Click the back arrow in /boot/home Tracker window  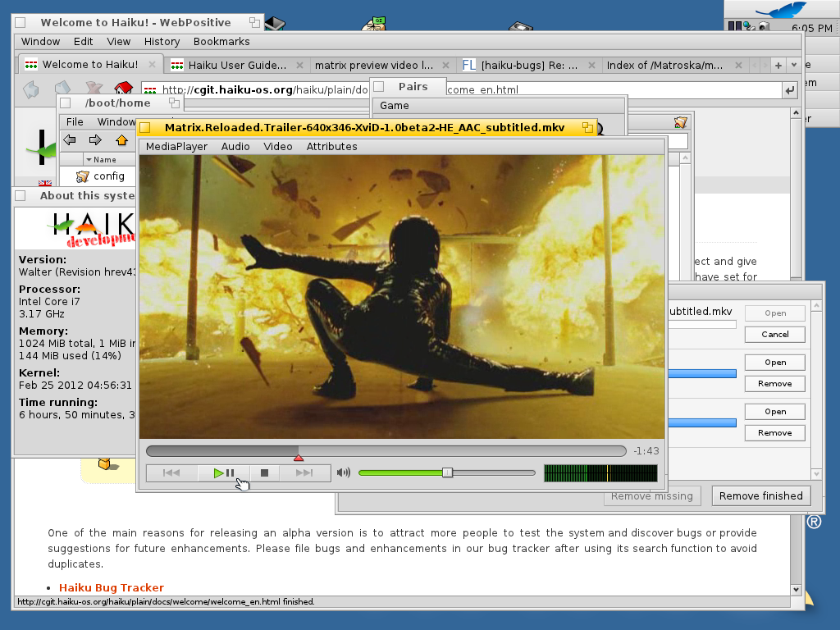[x=71, y=139]
